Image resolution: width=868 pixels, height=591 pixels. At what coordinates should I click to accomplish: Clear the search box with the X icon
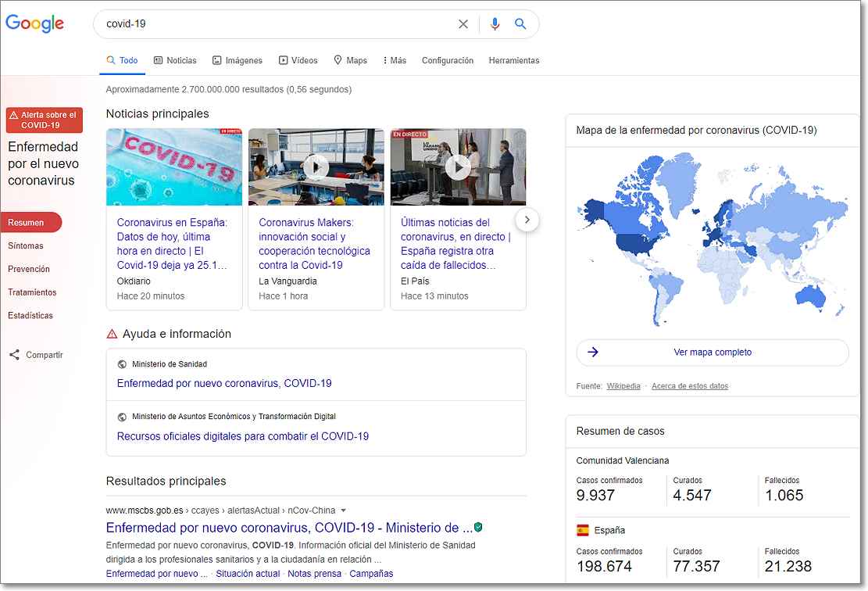pos(463,23)
